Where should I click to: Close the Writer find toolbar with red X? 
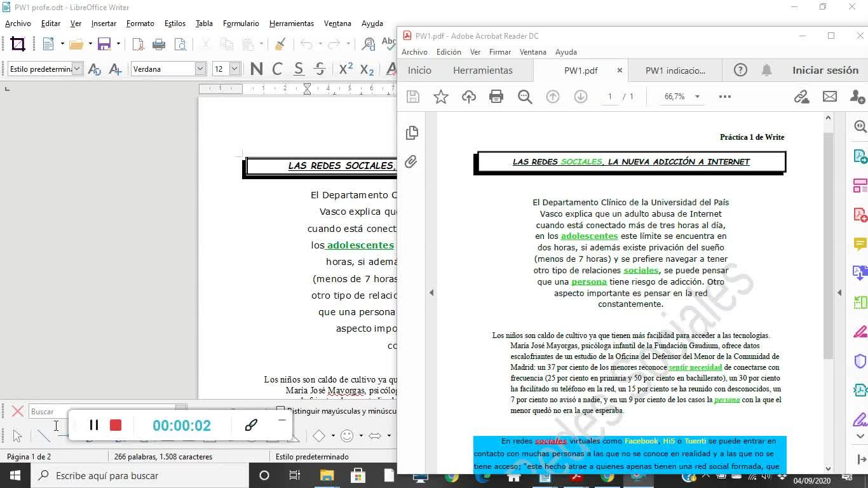tap(18, 411)
